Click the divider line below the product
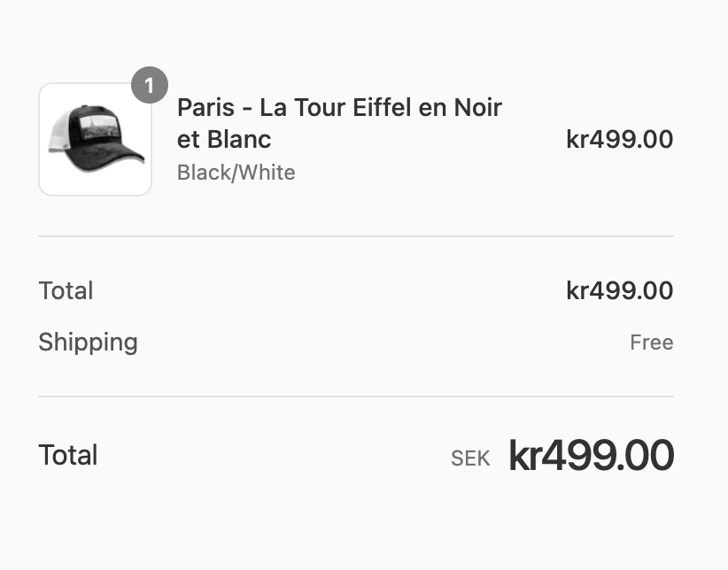The image size is (728, 570). pyautogui.click(x=355, y=236)
